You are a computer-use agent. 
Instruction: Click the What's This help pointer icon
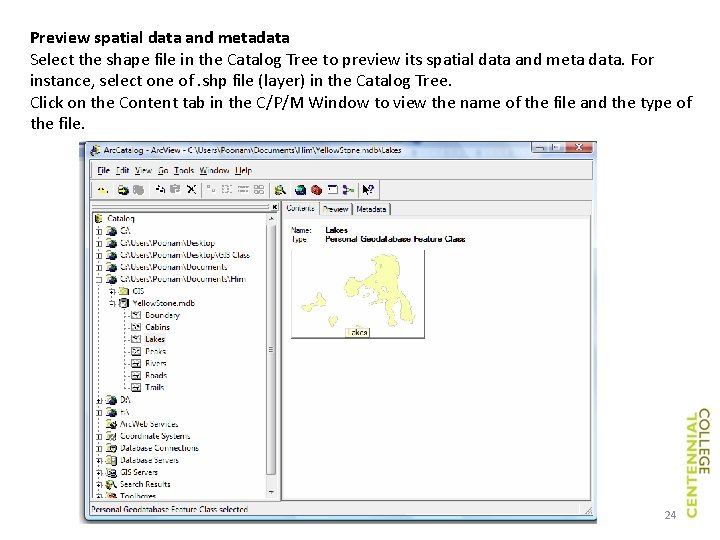pyautogui.click(x=368, y=190)
